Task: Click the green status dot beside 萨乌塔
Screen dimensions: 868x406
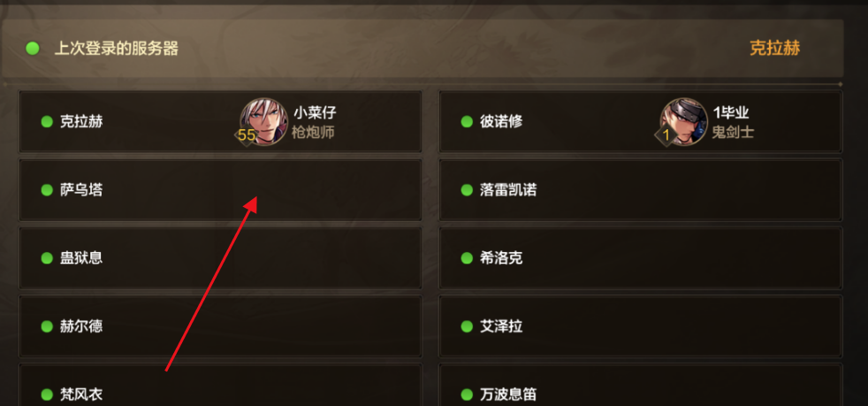Action: pos(47,190)
